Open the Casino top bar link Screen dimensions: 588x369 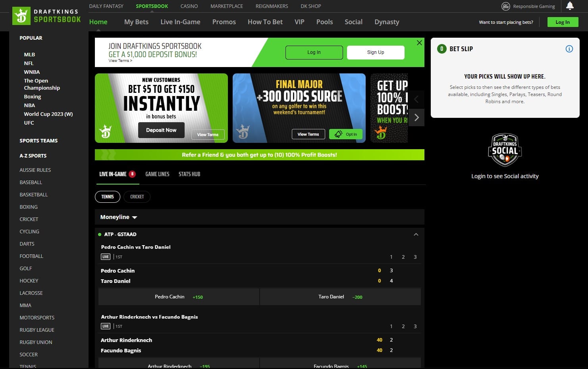coord(189,6)
